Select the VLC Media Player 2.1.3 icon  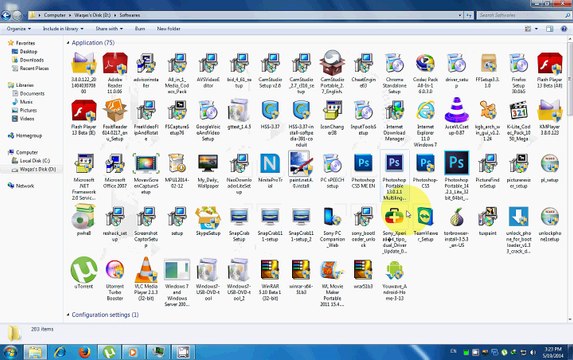[x=146, y=270]
